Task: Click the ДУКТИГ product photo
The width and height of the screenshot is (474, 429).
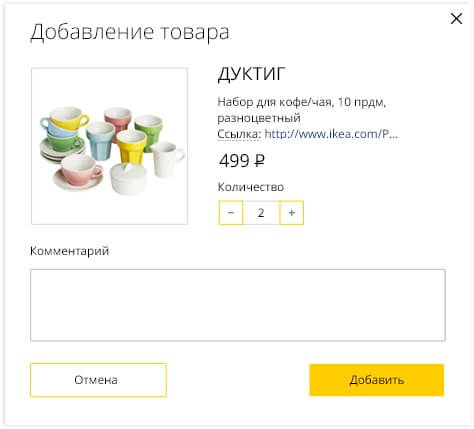Action: pos(109,146)
